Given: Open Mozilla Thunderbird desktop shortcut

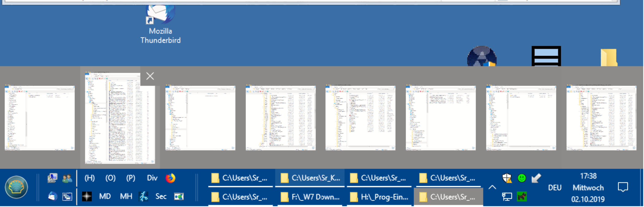Looking at the screenshot, I should click(x=160, y=25).
